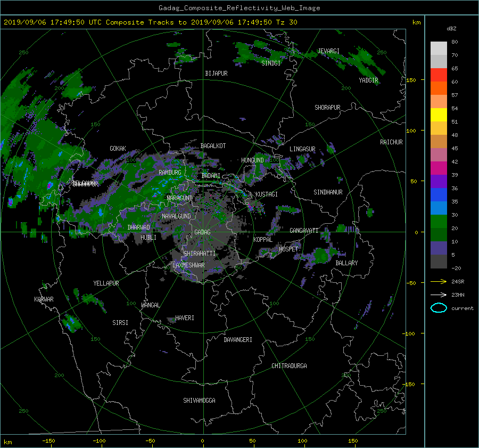Click the '150' label on right axis

[x=411, y=80]
